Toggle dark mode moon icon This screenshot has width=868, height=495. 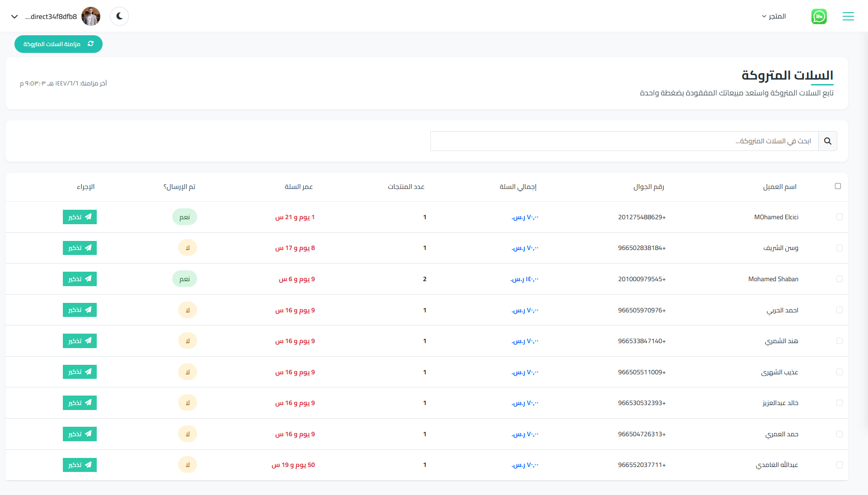(x=119, y=16)
